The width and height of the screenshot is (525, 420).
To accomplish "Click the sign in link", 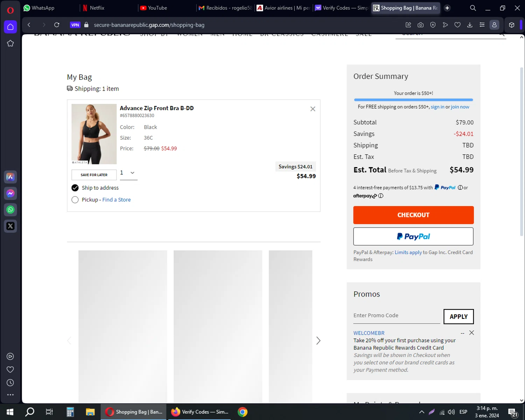I will [x=437, y=107].
